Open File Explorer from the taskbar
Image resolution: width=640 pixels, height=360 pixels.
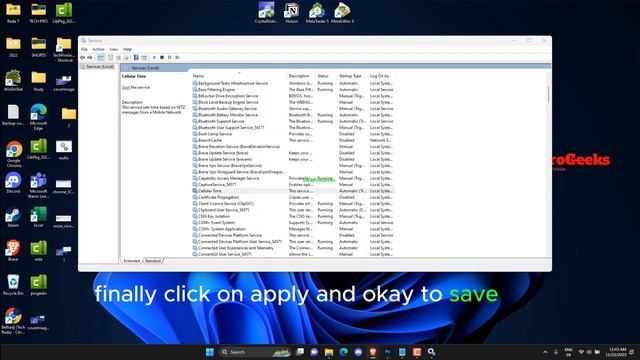click(x=329, y=352)
